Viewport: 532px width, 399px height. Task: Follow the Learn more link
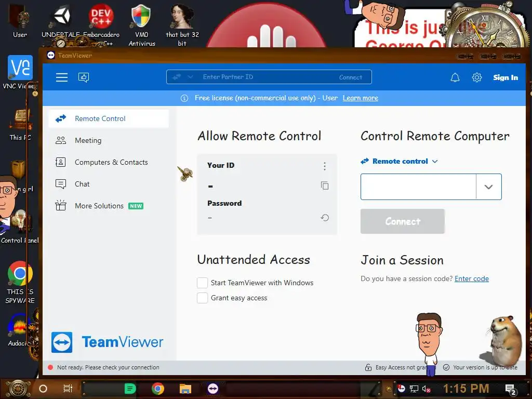click(x=361, y=98)
